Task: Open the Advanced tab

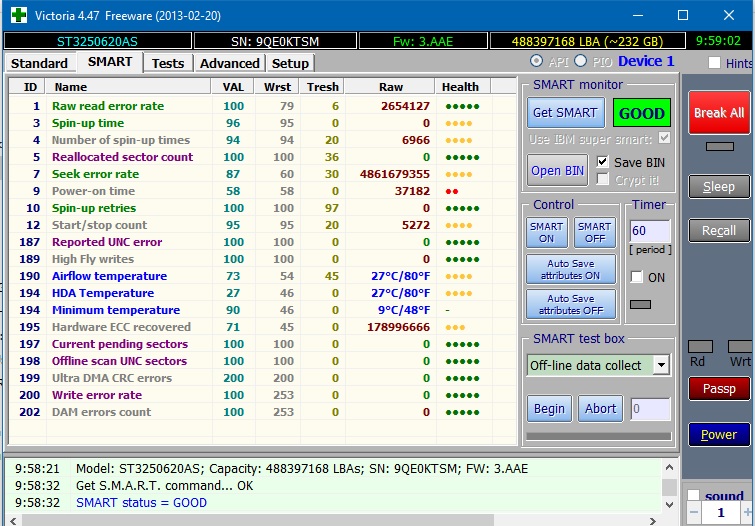Action: (x=229, y=63)
